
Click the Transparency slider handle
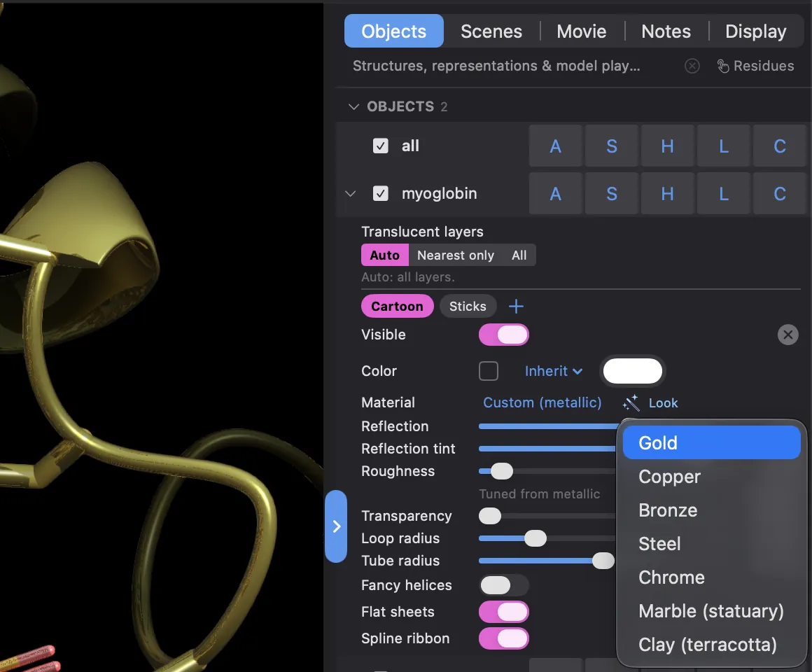pos(490,516)
